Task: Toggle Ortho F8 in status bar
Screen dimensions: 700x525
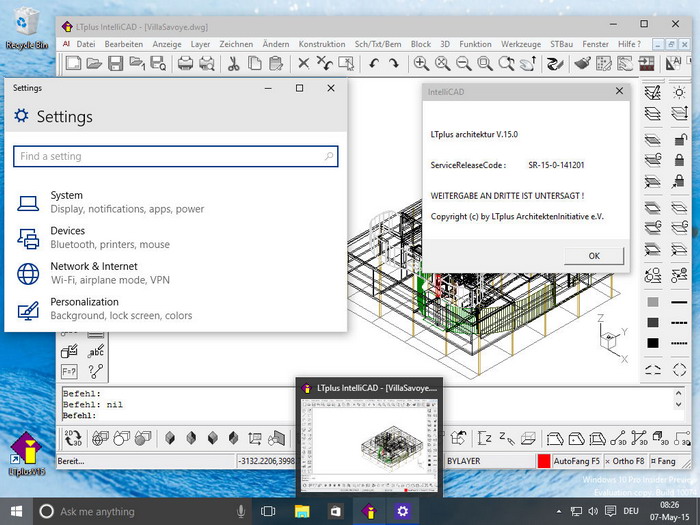Action: (625, 461)
